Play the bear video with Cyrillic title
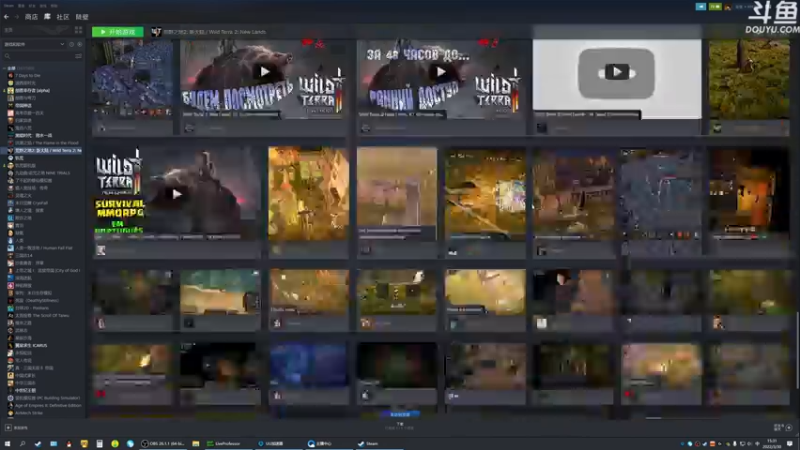Image resolution: width=800 pixels, height=450 pixels. click(264, 72)
